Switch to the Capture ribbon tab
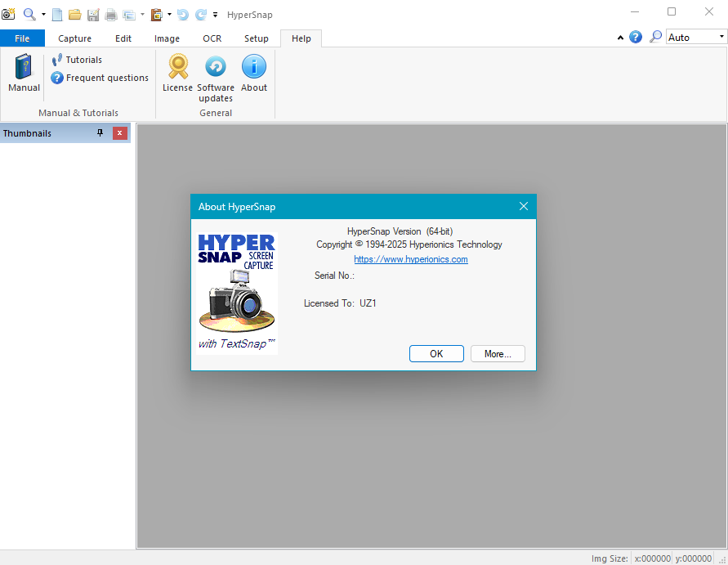The height and width of the screenshot is (565, 728). [x=74, y=38]
